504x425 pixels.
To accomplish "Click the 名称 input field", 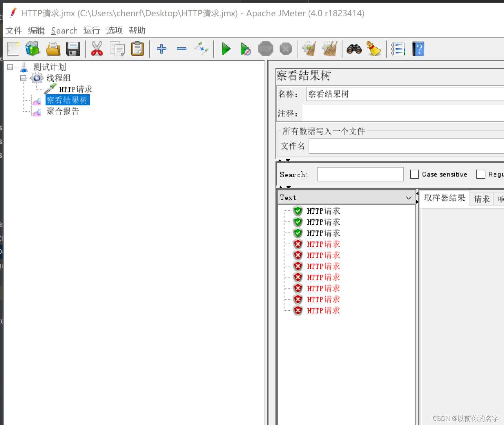I will click(x=405, y=94).
